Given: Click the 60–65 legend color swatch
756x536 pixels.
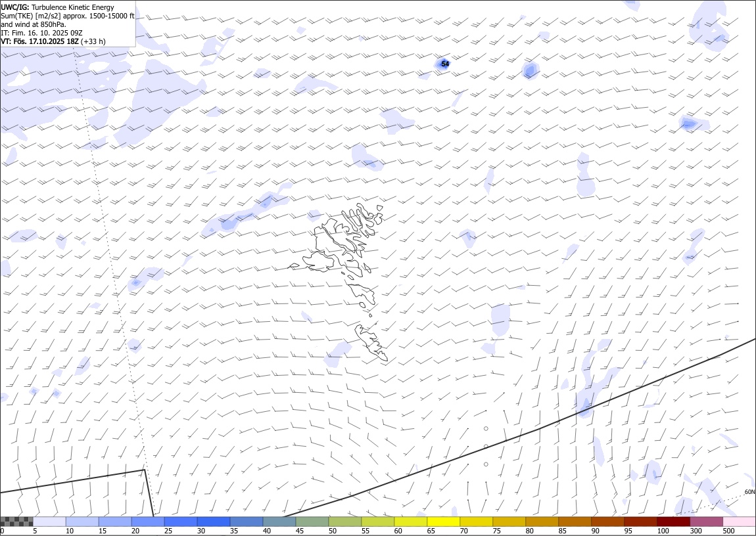Looking at the screenshot, I should (x=411, y=522).
